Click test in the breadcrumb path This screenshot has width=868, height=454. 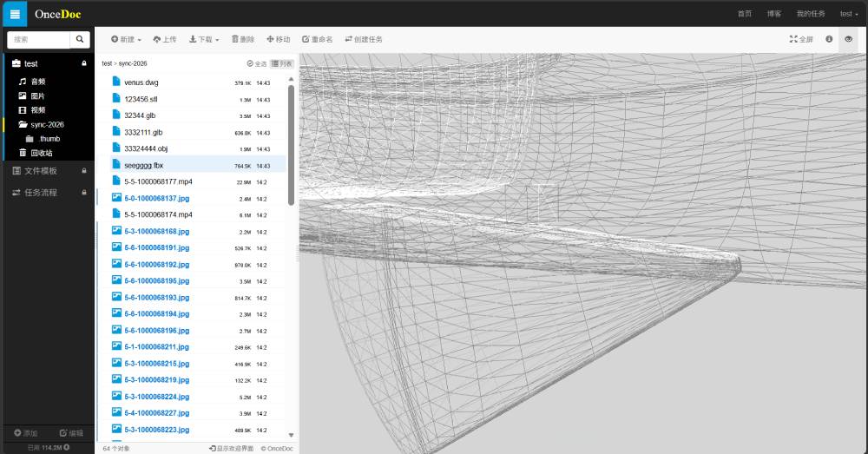(107, 63)
